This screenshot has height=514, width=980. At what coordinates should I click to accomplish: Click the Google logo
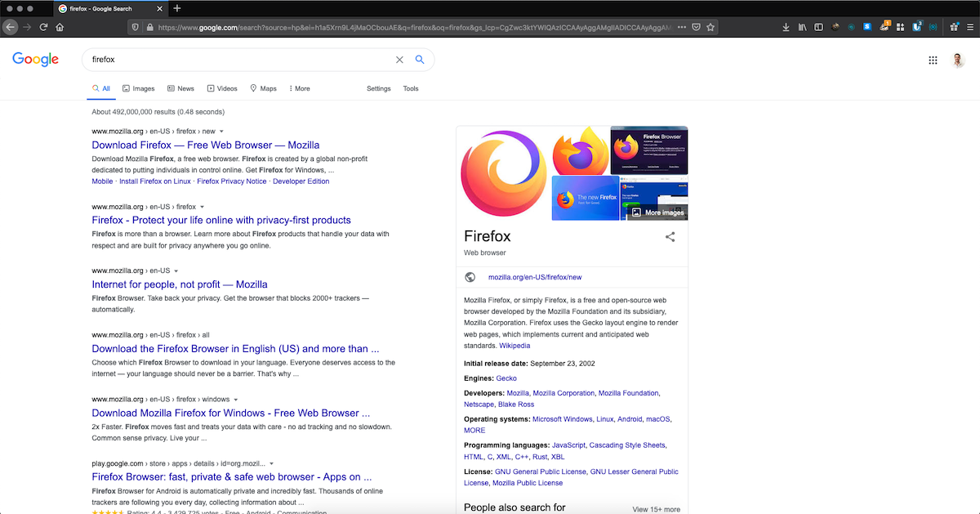pos(35,60)
